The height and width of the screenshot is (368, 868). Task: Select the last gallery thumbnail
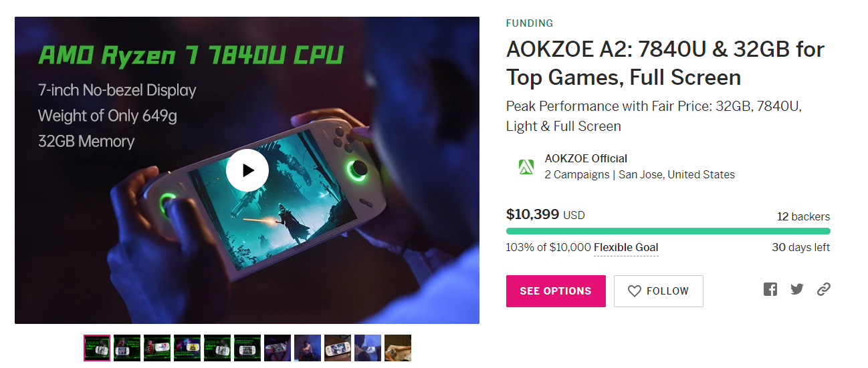point(398,348)
